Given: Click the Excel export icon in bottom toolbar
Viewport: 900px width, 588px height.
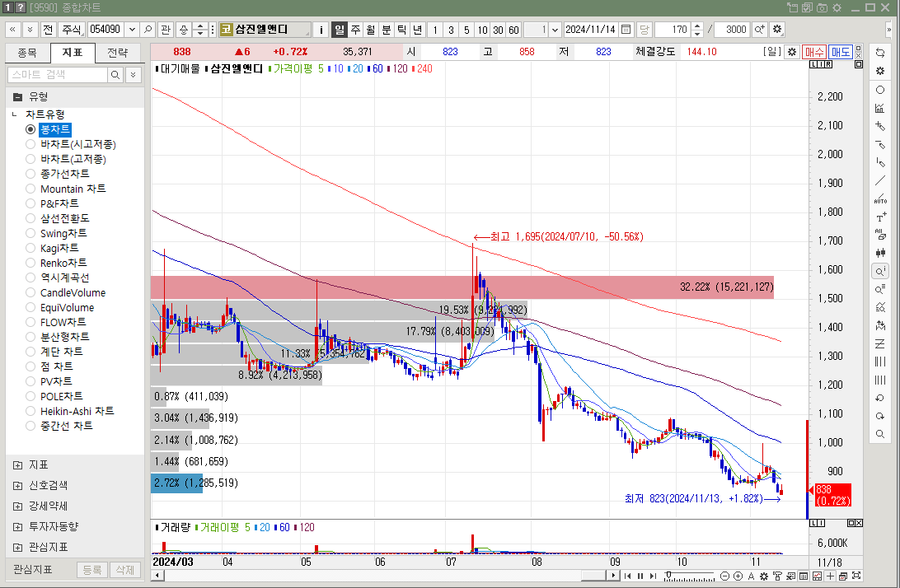Looking at the screenshot, I should 790,576.
